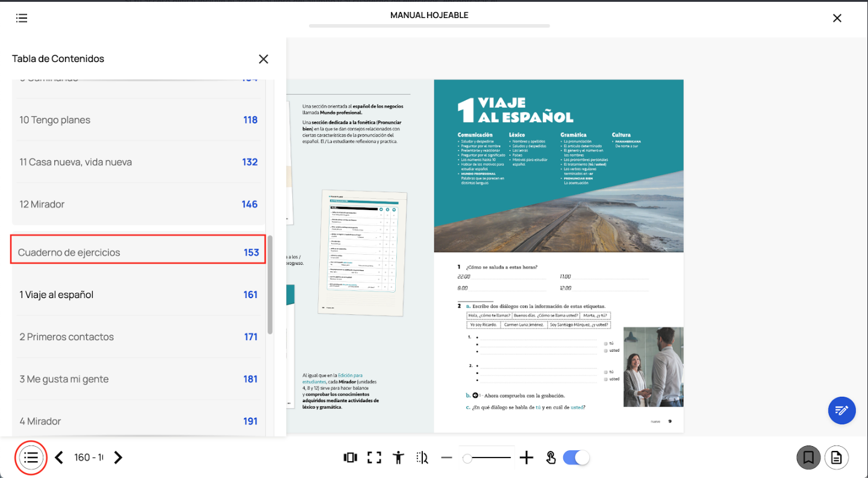Screen dimensions: 868x478
Task: Click the floating blue annotation pencil button
Action: point(841,411)
